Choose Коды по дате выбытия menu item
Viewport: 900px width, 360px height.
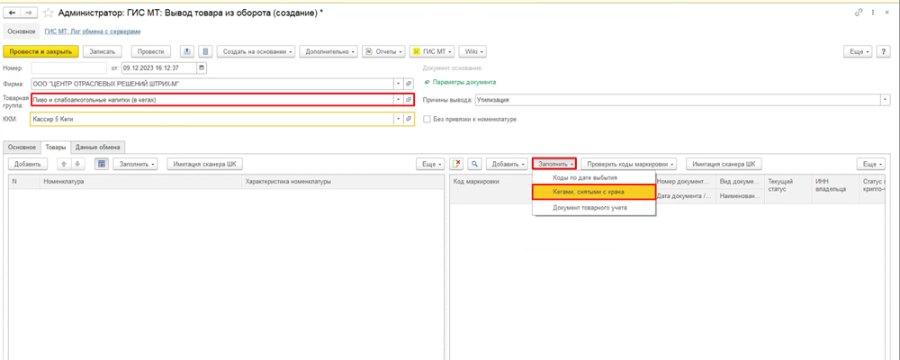594,178
